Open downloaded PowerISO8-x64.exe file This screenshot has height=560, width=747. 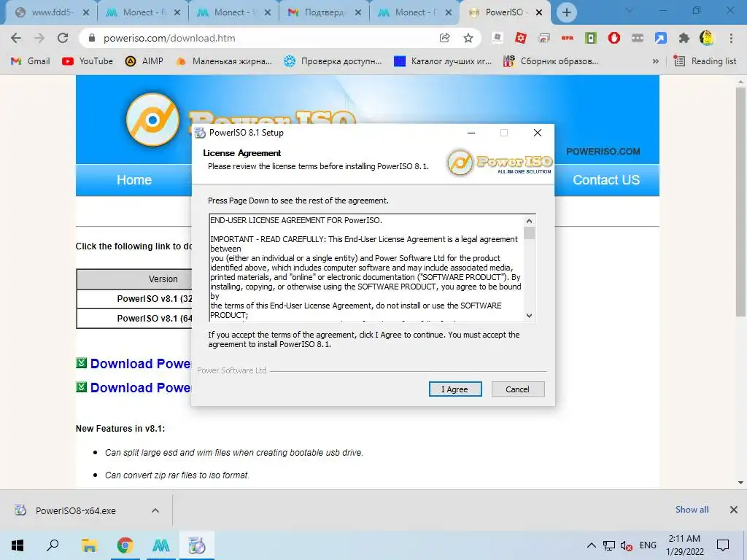tap(75, 510)
